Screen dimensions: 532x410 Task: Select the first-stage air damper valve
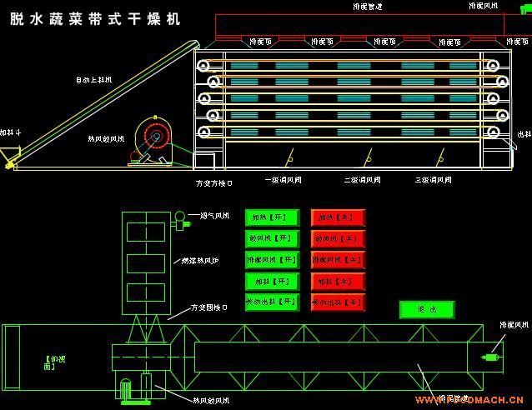[289, 156]
